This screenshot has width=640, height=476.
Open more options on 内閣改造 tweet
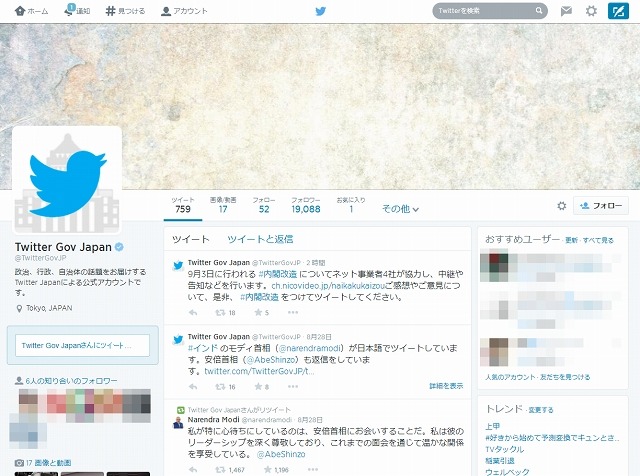[x=293, y=312]
